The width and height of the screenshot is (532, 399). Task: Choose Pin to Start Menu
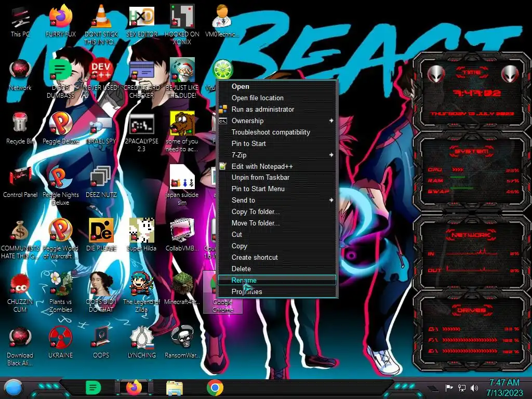coord(277,189)
